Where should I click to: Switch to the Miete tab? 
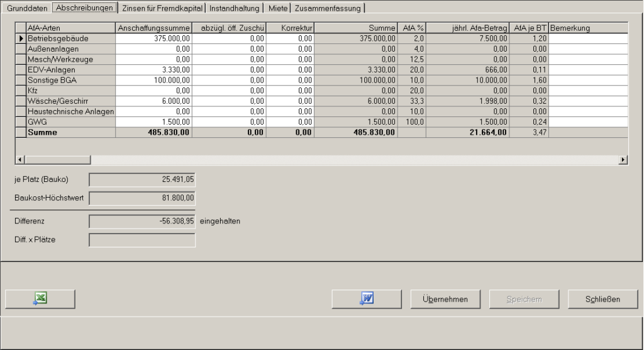(278, 8)
